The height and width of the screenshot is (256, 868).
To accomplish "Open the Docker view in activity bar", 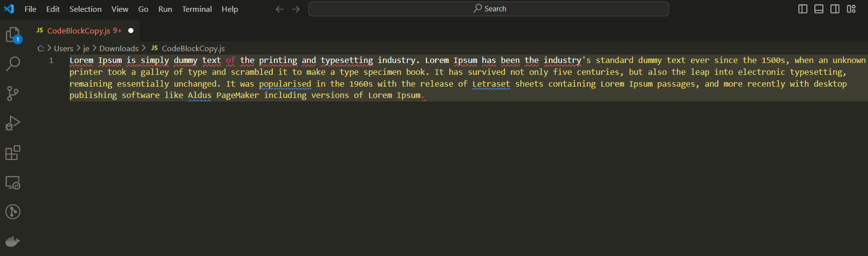I will [x=13, y=241].
